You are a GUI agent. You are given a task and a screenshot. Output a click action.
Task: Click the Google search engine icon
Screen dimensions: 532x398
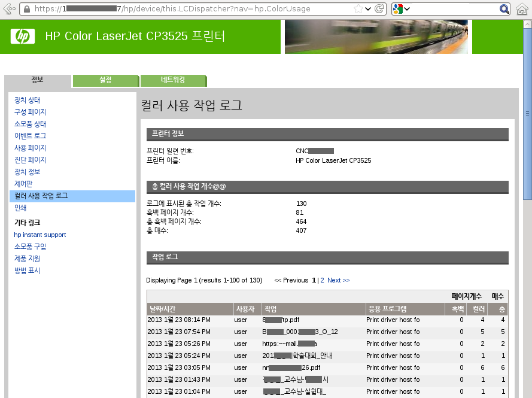tap(397, 9)
